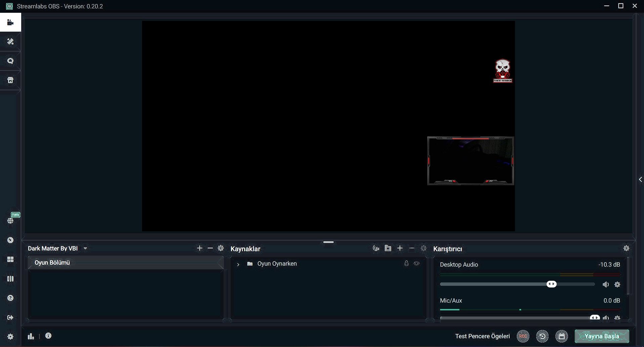The height and width of the screenshot is (347, 644).
Task: Start recording with the REC button
Action: tap(523, 336)
